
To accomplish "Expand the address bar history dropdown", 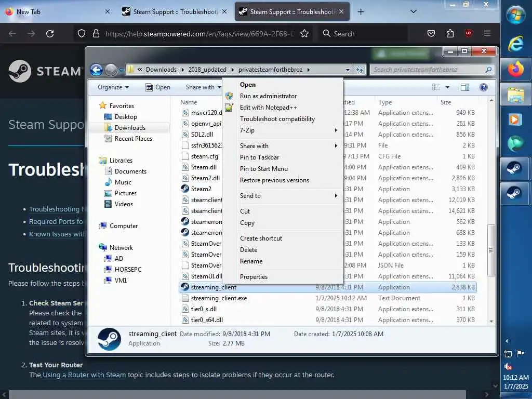I will click(x=348, y=70).
